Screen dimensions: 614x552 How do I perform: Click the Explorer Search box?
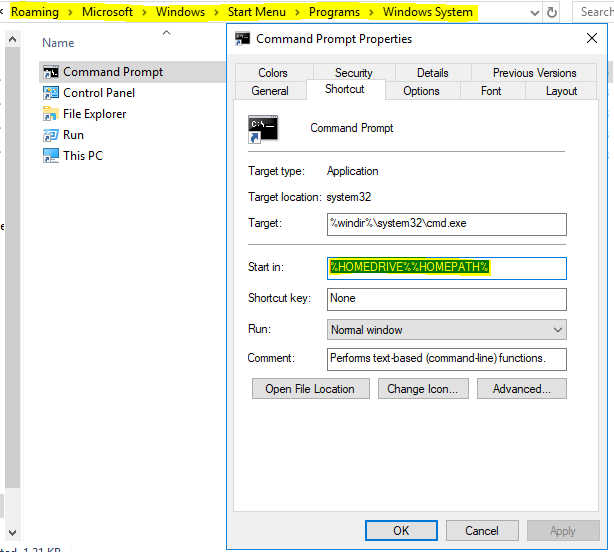(593, 12)
